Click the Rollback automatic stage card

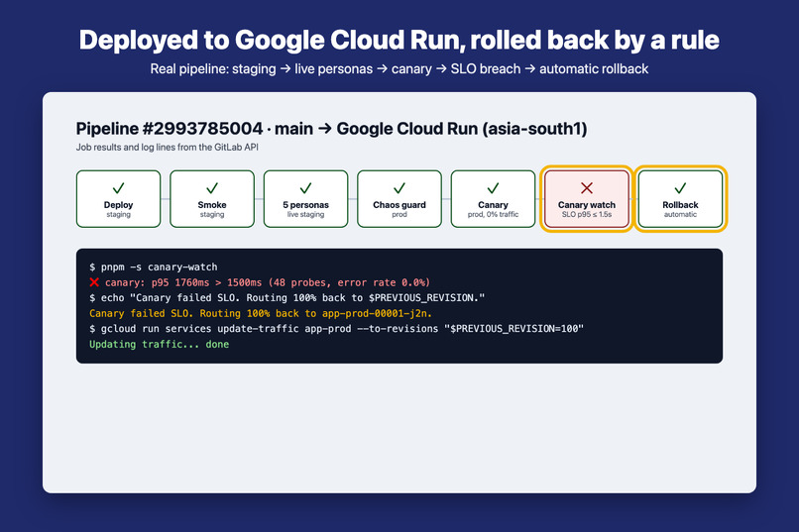680,198
